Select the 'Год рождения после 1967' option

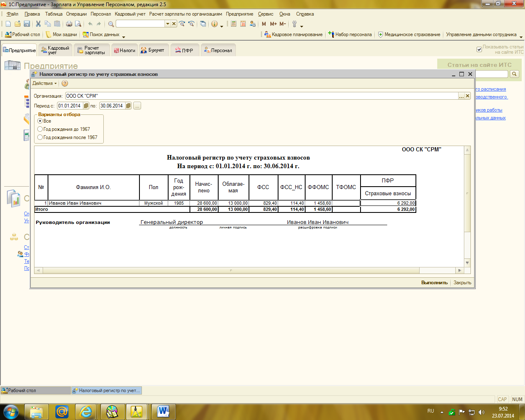(x=40, y=137)
